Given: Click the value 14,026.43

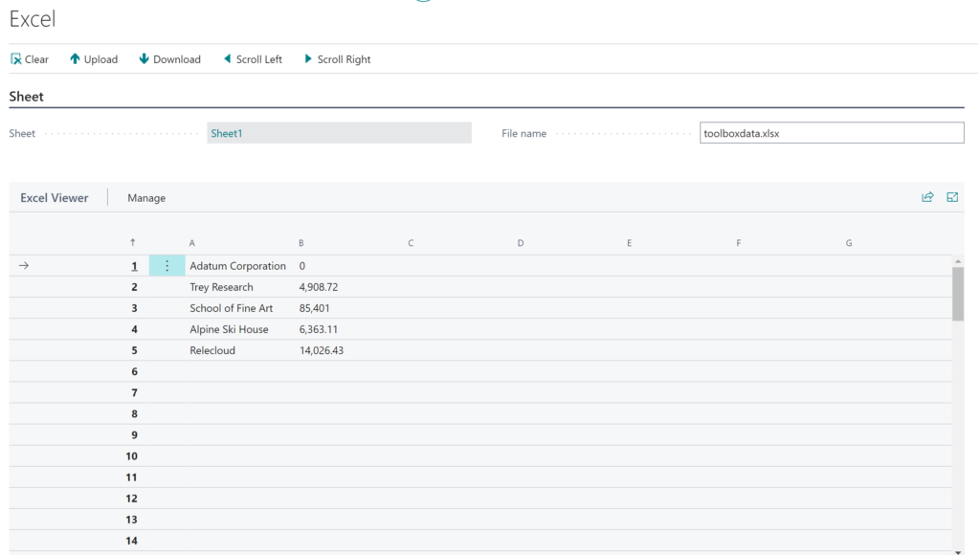Looking at the screenshot, I should [x=322, y=351].
